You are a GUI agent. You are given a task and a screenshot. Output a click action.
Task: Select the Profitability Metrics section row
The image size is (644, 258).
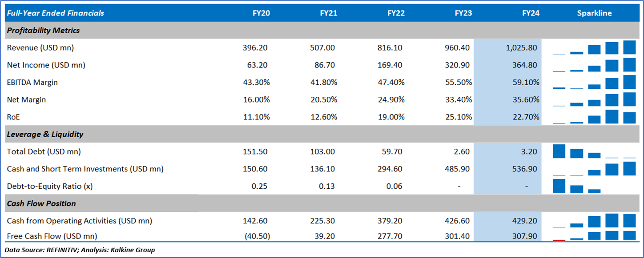[x=44, y=31]
